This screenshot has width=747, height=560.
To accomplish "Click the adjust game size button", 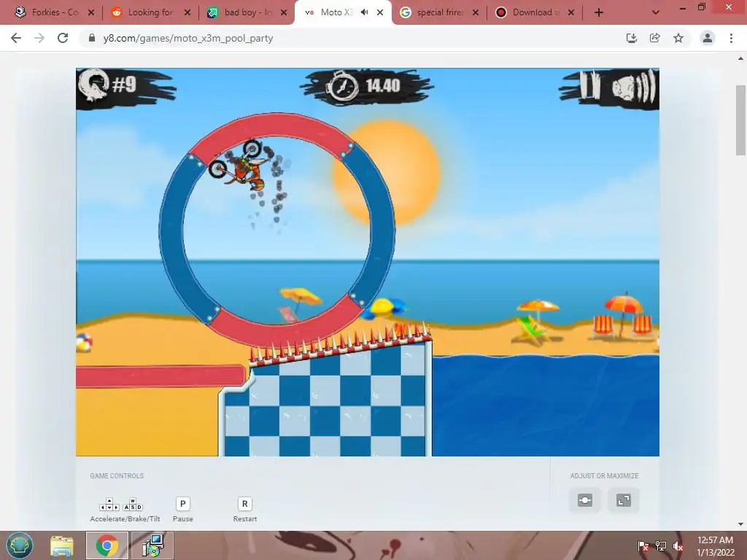I will [585, 500].
